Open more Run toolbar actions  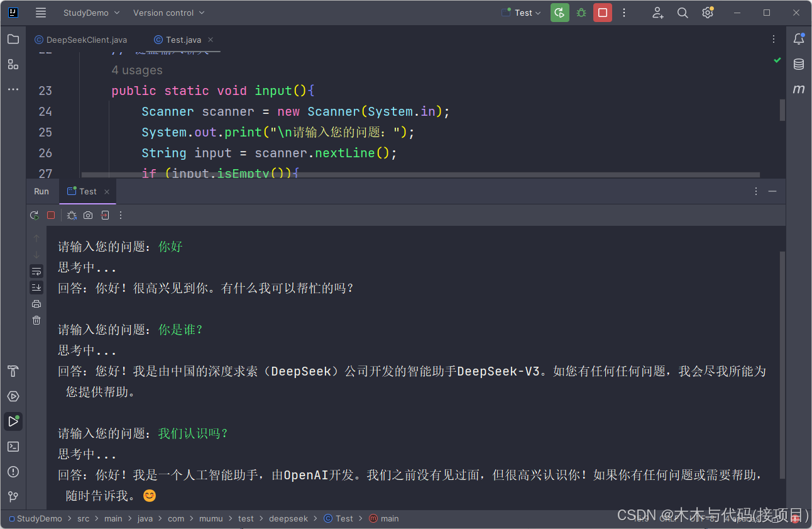(121, 215)
